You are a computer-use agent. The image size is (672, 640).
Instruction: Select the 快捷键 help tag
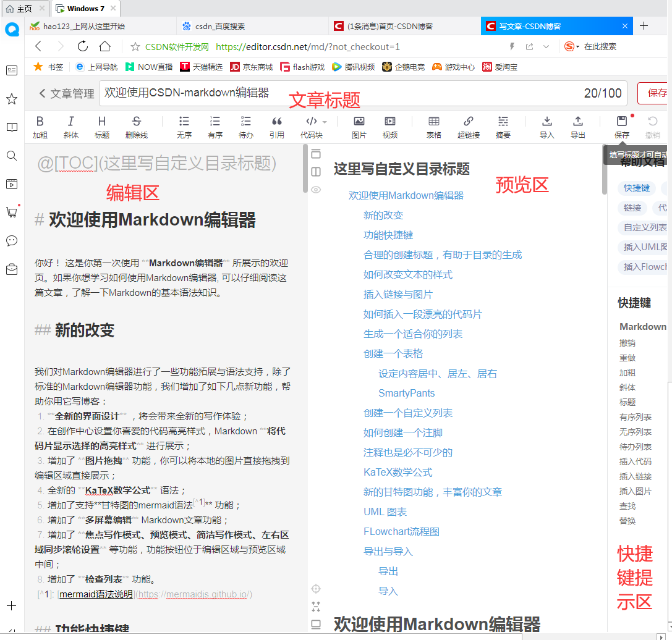point(636,188)
